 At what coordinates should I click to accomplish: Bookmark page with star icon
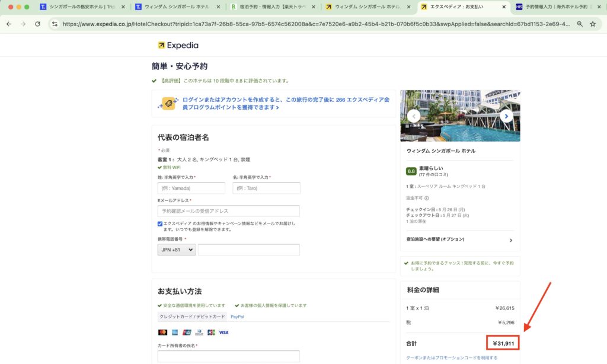point(593,24)
